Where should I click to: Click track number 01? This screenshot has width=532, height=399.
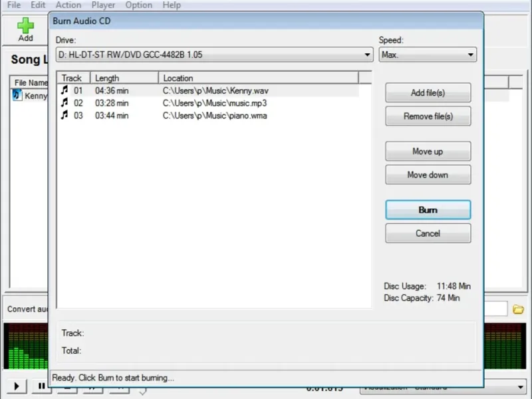78,90
